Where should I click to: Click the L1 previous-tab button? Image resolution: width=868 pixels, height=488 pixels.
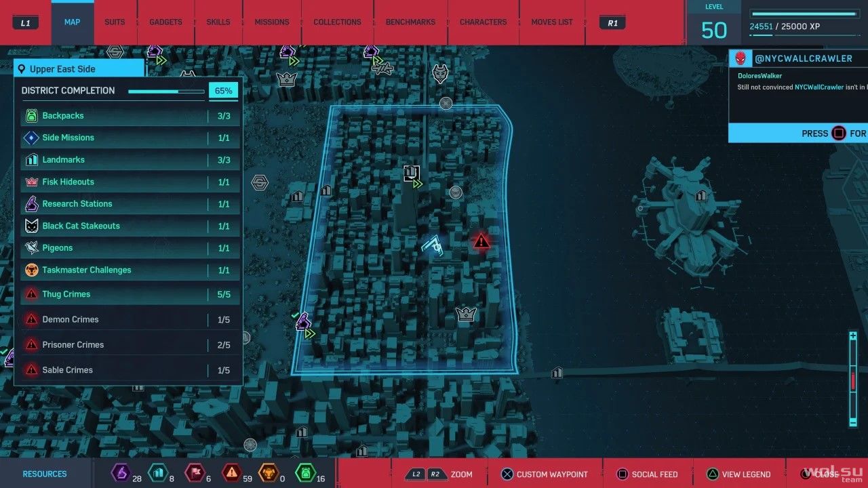click(25, 23)
